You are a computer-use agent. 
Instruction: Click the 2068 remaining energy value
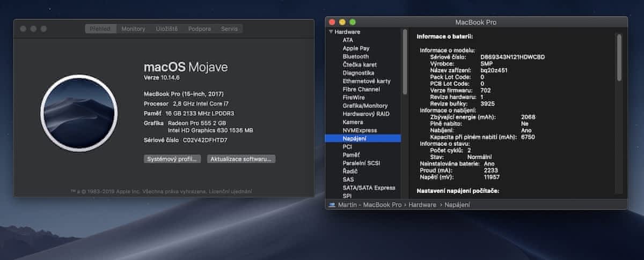[528, 117]
